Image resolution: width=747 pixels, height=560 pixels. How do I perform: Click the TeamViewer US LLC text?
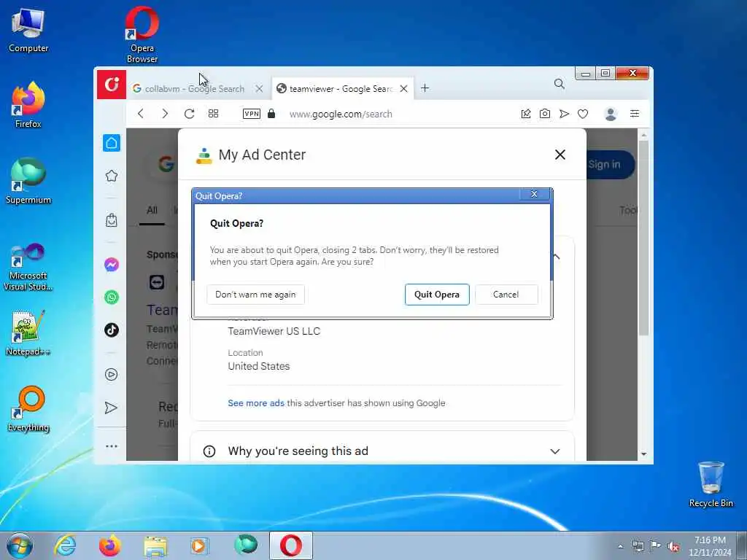(x=274, y=331)
